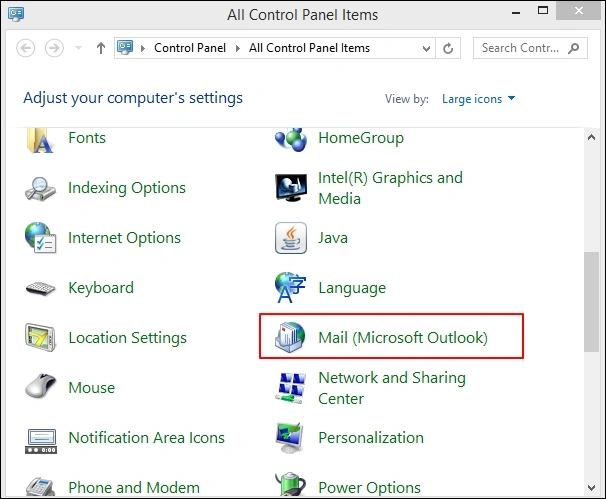Click the Control Panel title bar icon
This screenshot has height=499, width=606.
coord(16,14)
